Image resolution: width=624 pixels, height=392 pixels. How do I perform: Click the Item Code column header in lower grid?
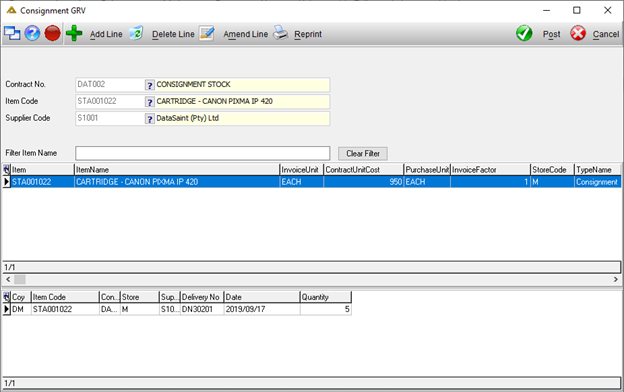click(x=65, y=297)
